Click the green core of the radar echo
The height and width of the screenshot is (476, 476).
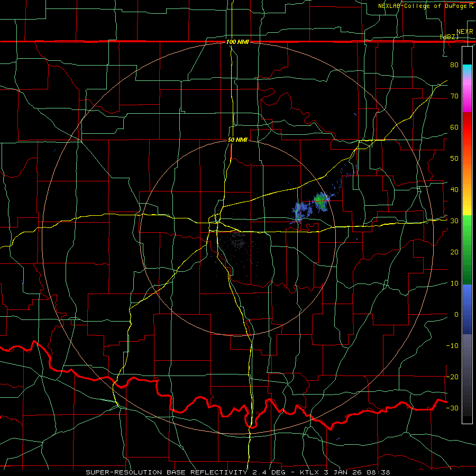coord(319,199)
